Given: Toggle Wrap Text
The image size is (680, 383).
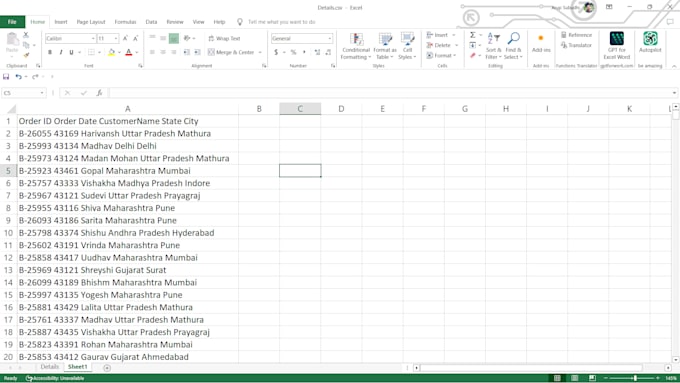Looking at the screenshot, I should point(224,39).
